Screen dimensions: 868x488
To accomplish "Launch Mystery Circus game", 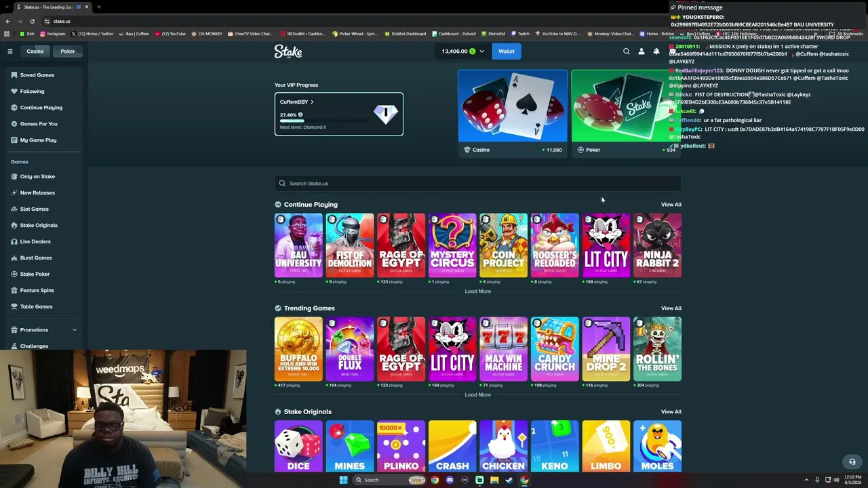I will (452, 245).
